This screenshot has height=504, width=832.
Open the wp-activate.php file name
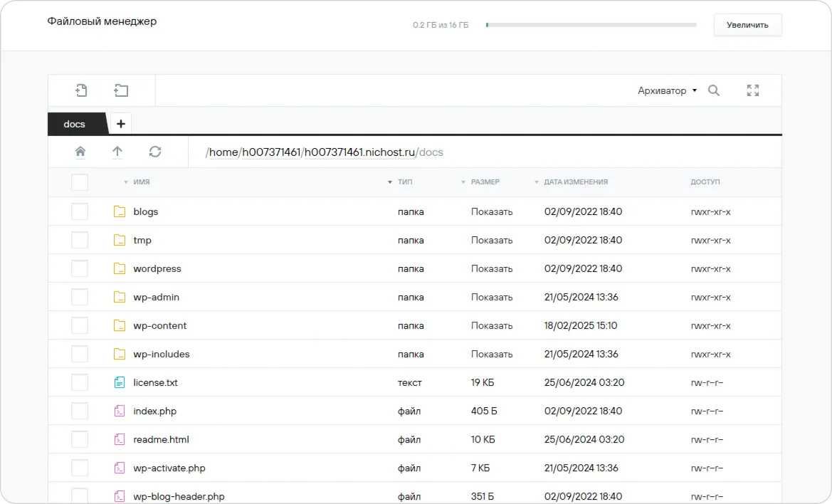[169, 468]
